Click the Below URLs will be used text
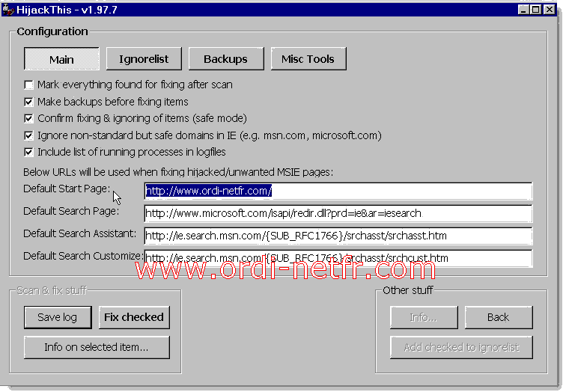Viewport: 563px width, 392px height. [178, 172]
